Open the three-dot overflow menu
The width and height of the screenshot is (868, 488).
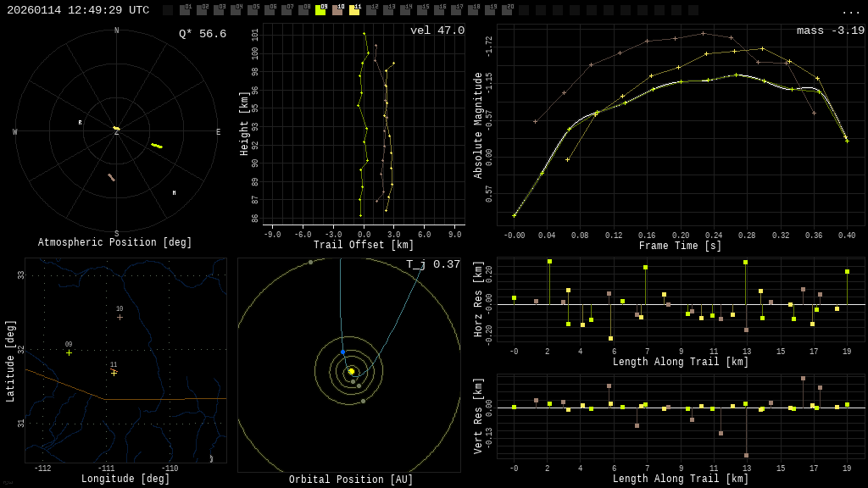tap(851, 11)
